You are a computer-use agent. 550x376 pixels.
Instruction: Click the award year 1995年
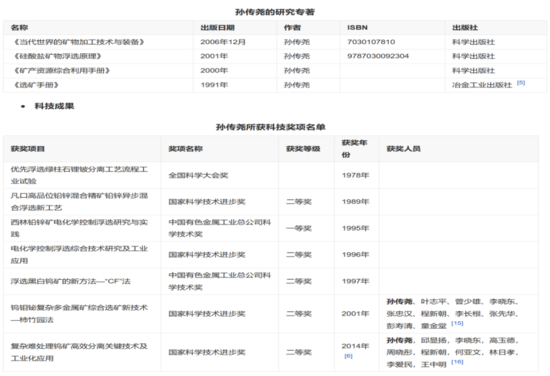point(355,228)
